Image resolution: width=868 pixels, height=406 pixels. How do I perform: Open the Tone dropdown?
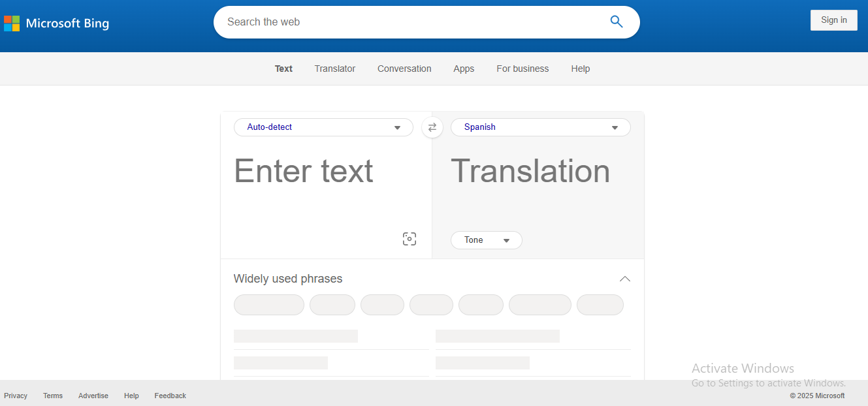pyautogui.click(x=486, y=240)
